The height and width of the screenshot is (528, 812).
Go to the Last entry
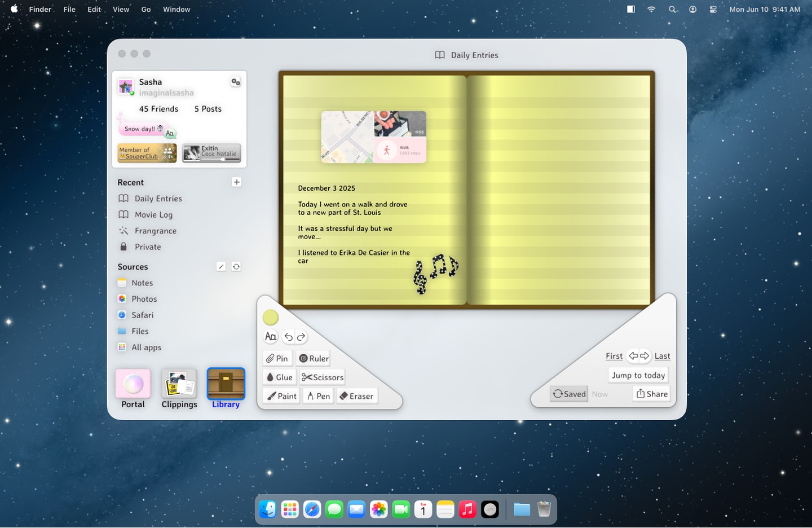[663, 356]
